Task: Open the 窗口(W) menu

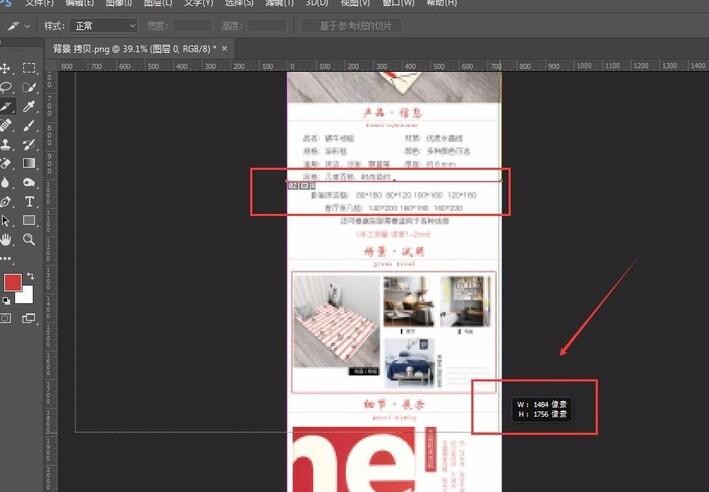Action: click(x=398, y=3)
